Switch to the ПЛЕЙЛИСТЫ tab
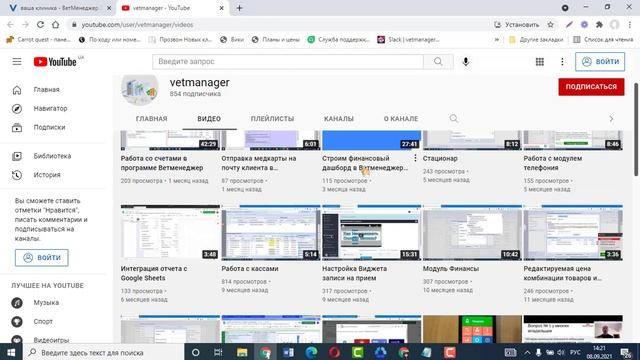640x360 pixels. point(272,119)
